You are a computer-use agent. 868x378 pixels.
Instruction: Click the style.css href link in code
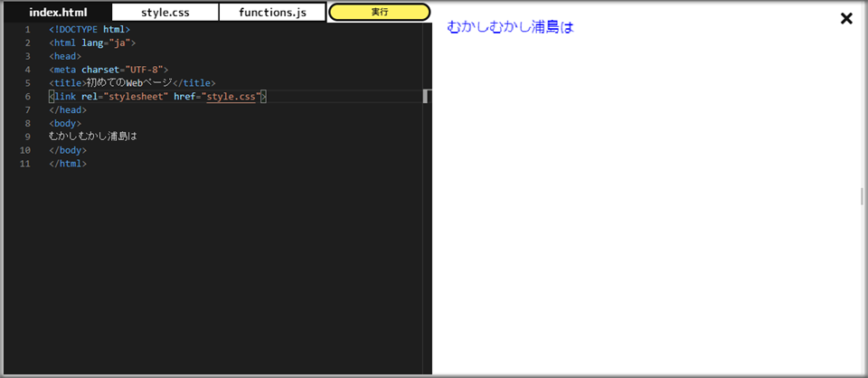[231, 97]
